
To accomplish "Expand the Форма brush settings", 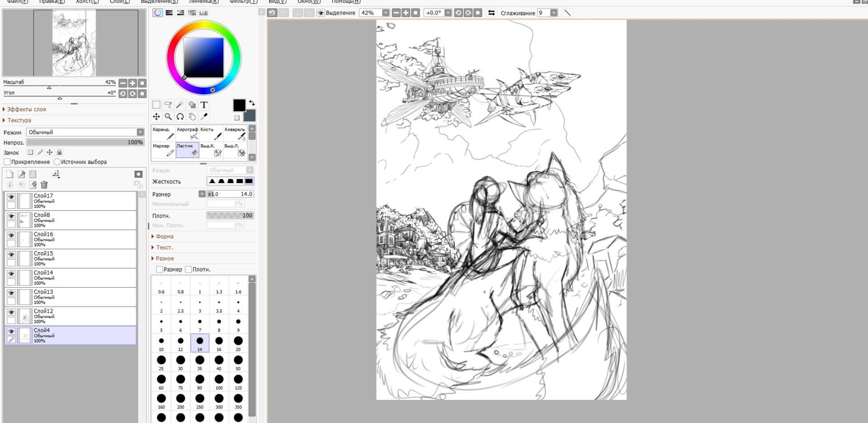I will point(165,236).
